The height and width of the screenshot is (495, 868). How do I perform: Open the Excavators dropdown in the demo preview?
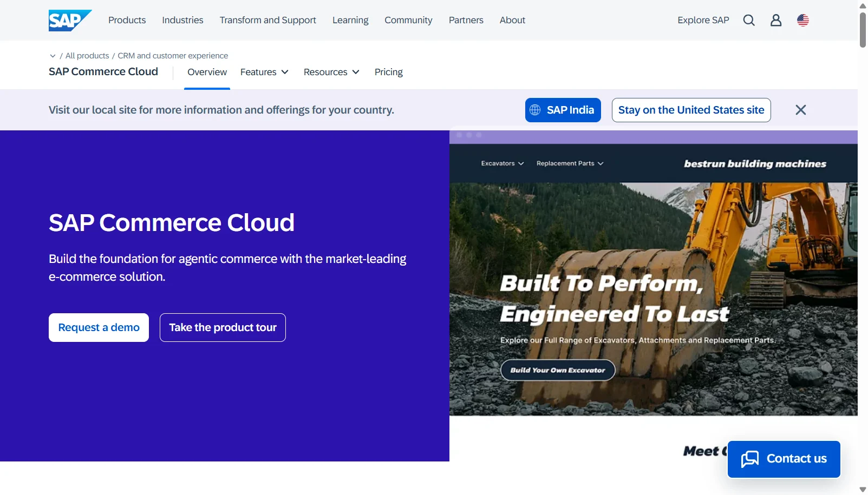point(502,163)
